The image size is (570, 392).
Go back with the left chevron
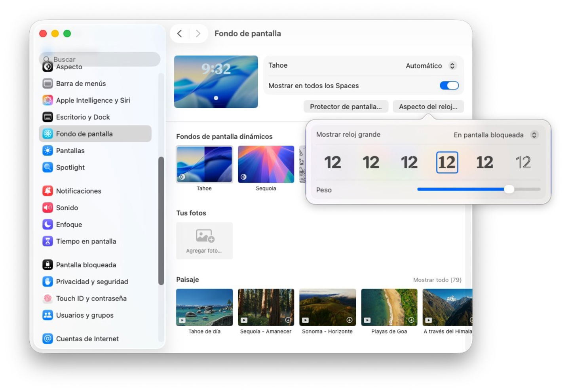click(180, 34)
